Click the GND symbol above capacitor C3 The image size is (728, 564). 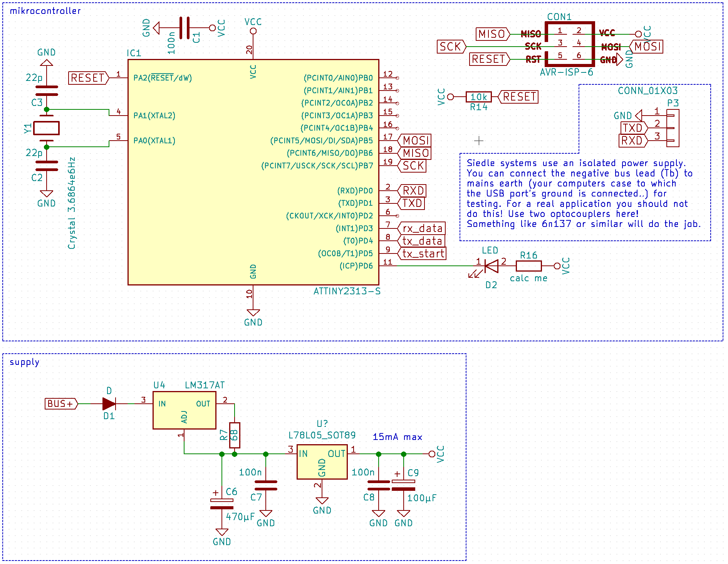(x=47, y=62)
